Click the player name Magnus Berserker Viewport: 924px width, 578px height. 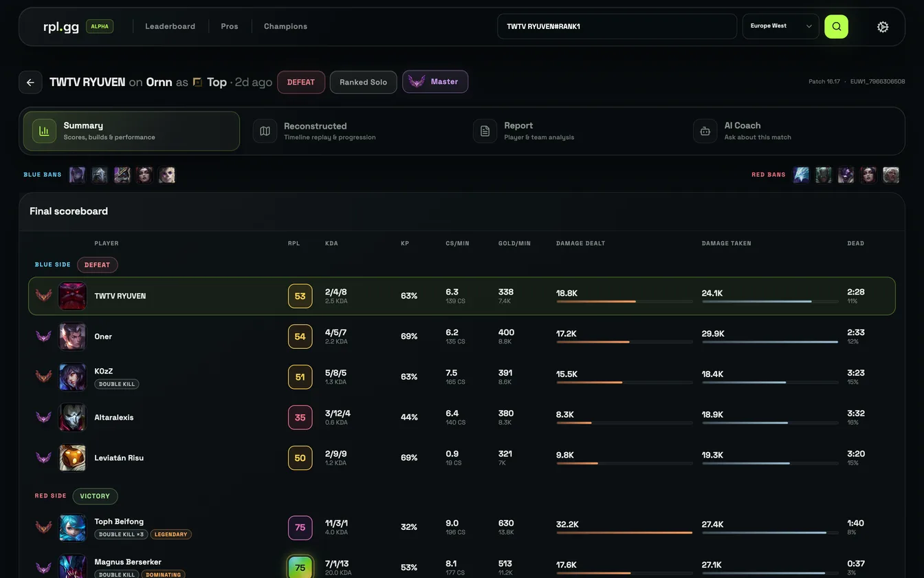[x=128, y=561]
